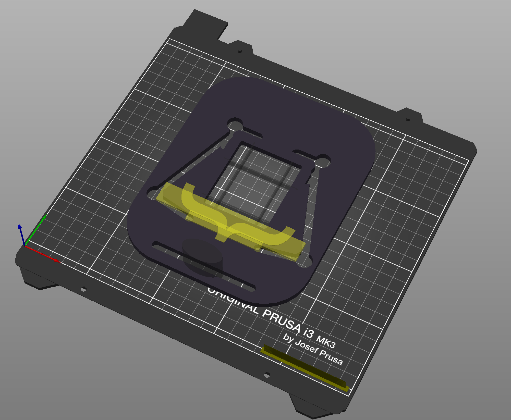This screenshot has width=511, height=420.
Task: Click the bed's rear-center mounting screw
Action: (x=240, y=51)
